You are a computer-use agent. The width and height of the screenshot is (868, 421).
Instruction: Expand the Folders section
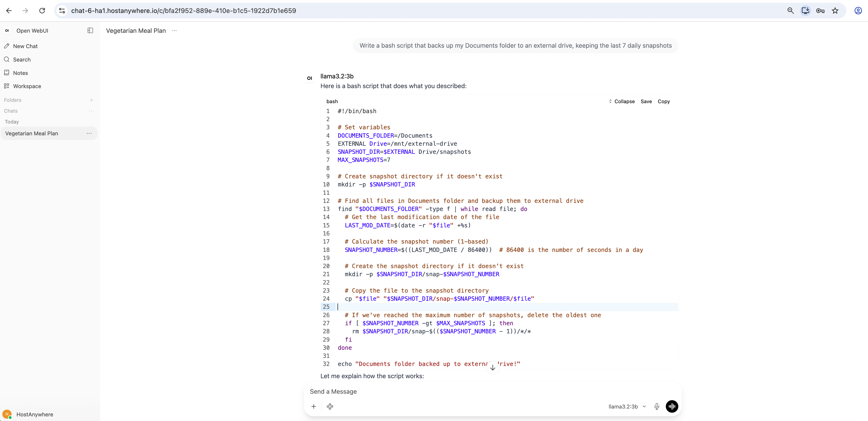click(x=13, y=100)
